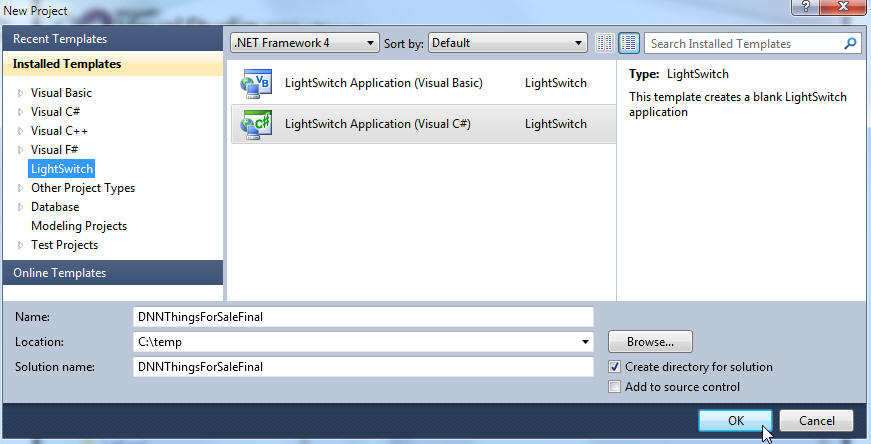Switch to medium icons list view
The image size is (871, 444).
tap(629, 43)
